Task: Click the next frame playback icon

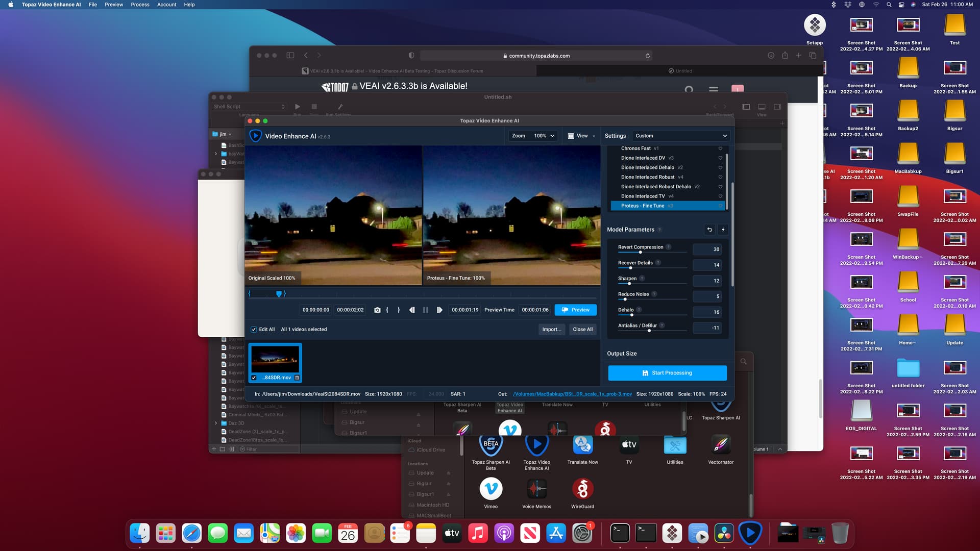Action: [x=440, y=310]
